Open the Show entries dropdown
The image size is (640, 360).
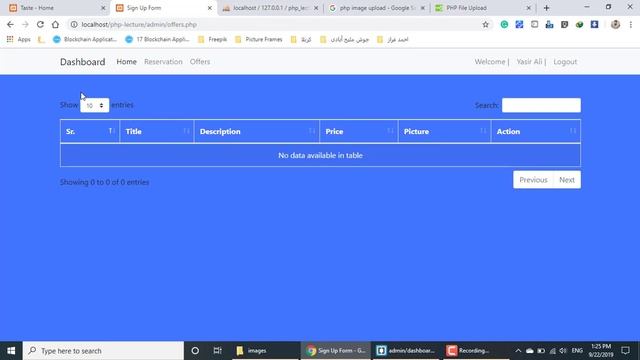(95, 105)
